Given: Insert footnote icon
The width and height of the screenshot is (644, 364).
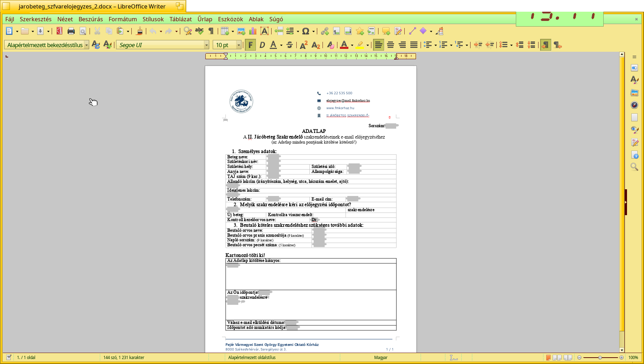Looking at the screenshot, I should (336, 31).
